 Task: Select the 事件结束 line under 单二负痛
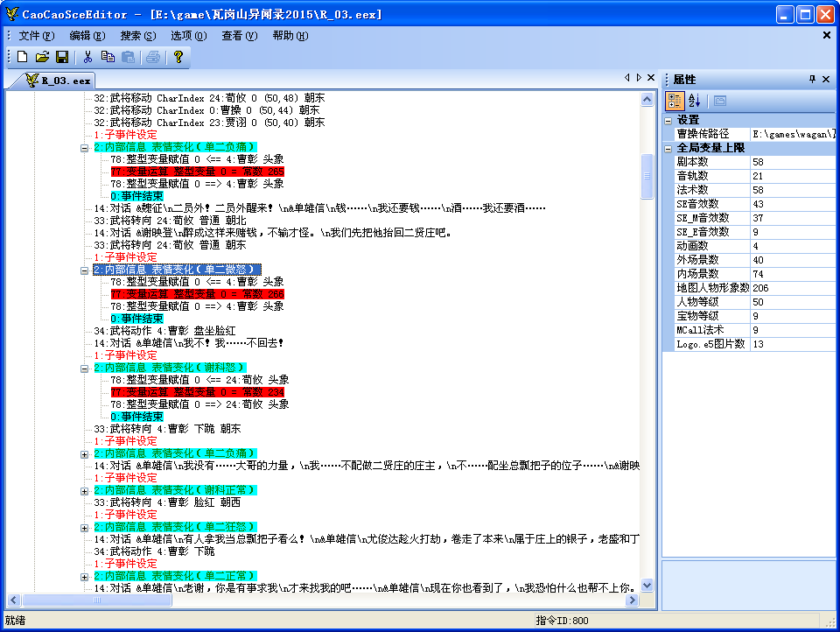[136, 196]
